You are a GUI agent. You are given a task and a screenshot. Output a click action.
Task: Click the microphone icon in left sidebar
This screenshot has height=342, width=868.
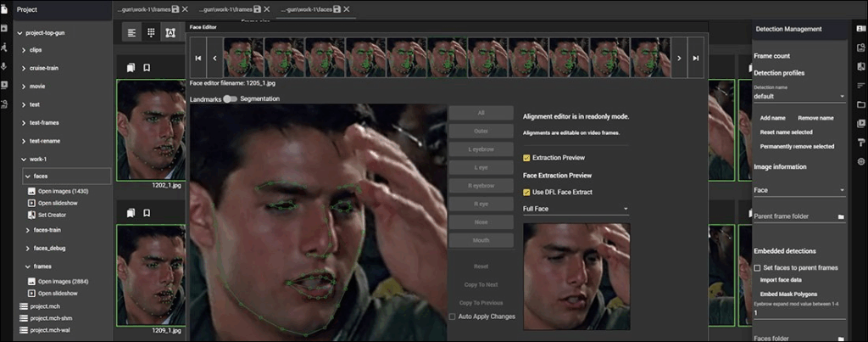pyautogui.click(x=4, y=66)
